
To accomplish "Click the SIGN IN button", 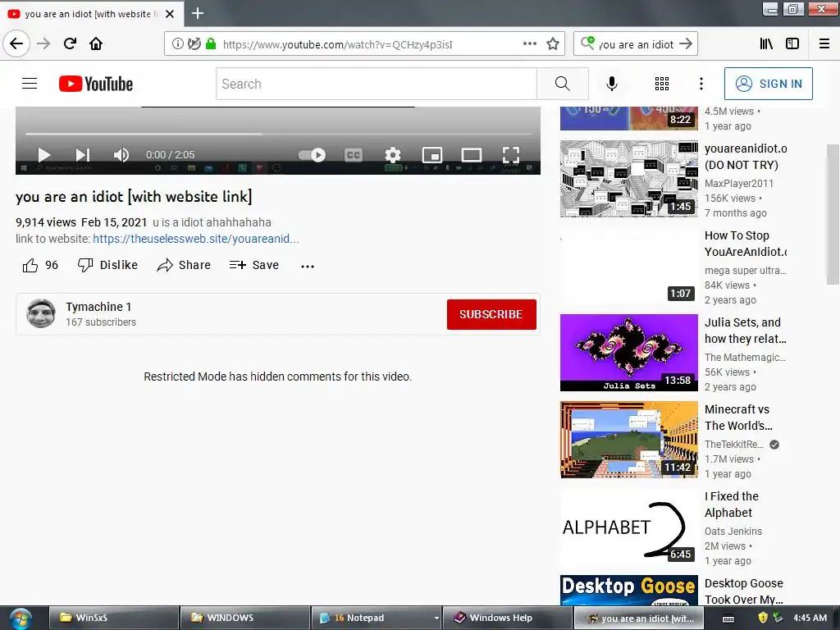I will coord(768,84).
